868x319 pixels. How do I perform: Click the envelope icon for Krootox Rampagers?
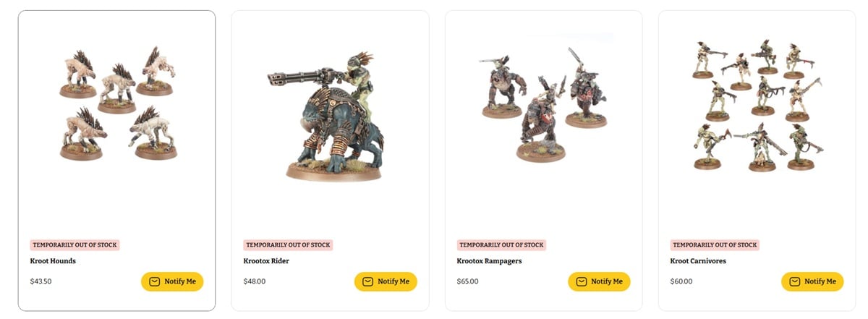(581, 281)
